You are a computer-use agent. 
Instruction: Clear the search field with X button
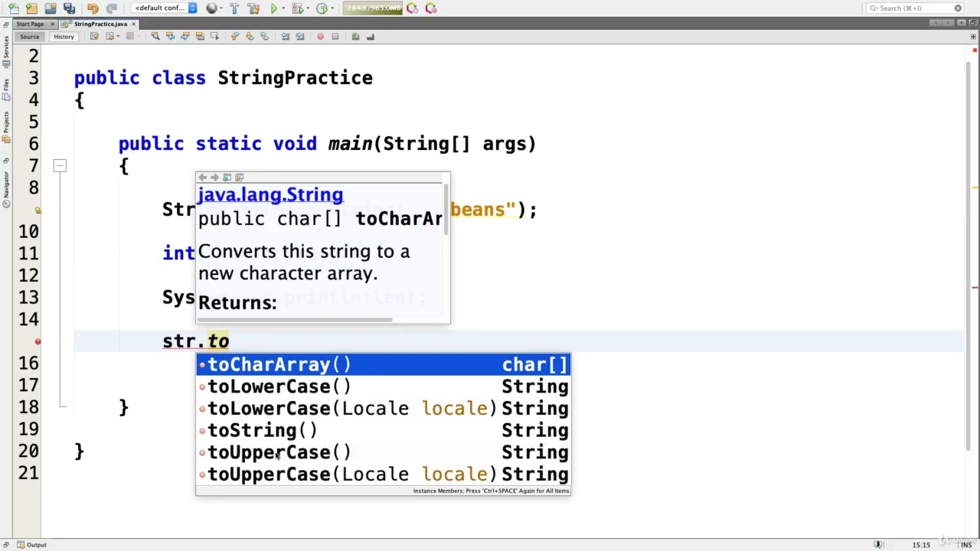(958, 8)
